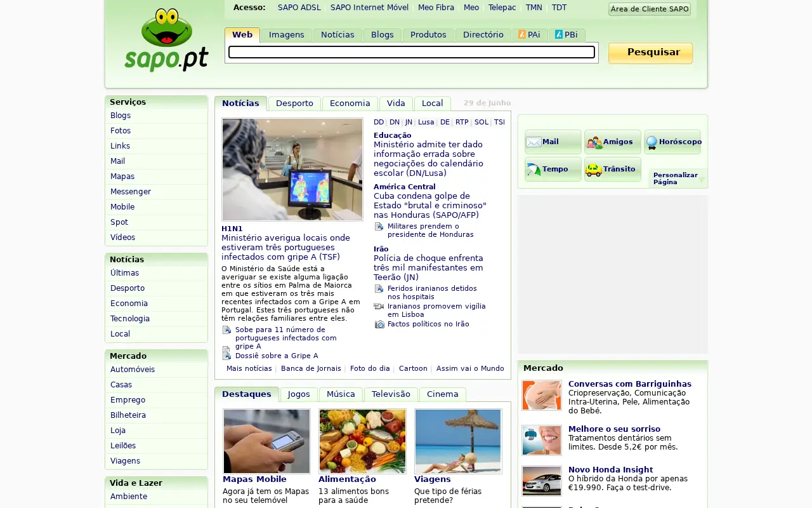This screenshot has height=508, width=812.
Task: Open the H1N1 airport scanner photo
Action: [292, 169]
